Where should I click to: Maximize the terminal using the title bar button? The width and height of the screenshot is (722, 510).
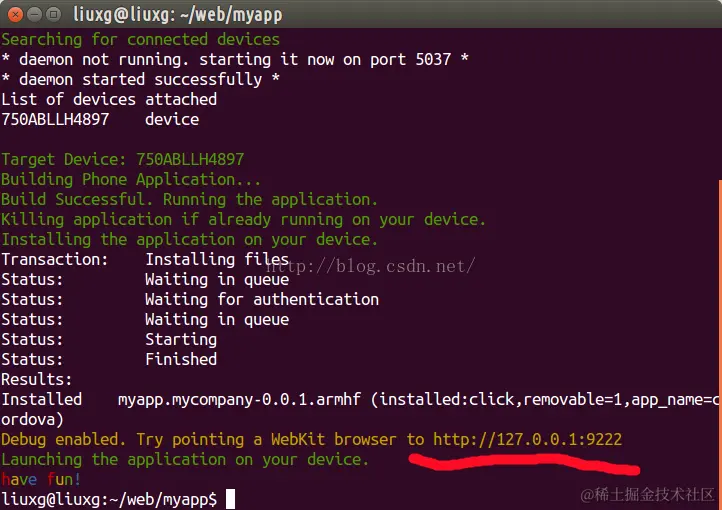click(x=54, y=15)
